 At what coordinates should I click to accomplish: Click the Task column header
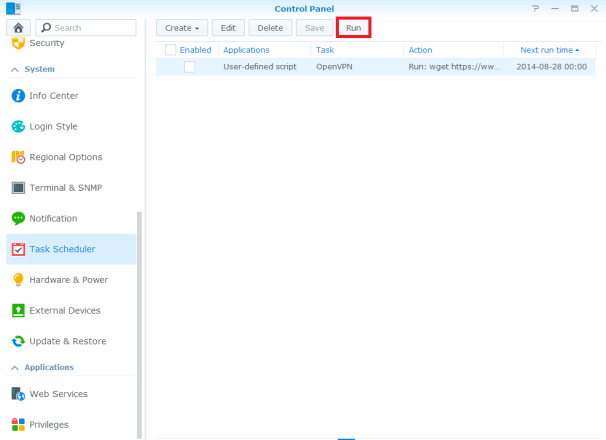(357, 50)
